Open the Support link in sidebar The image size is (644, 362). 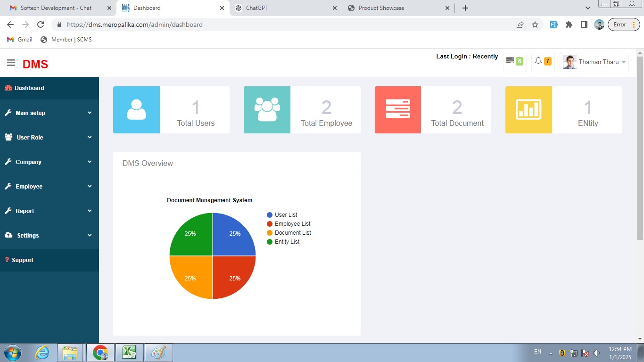23,260
